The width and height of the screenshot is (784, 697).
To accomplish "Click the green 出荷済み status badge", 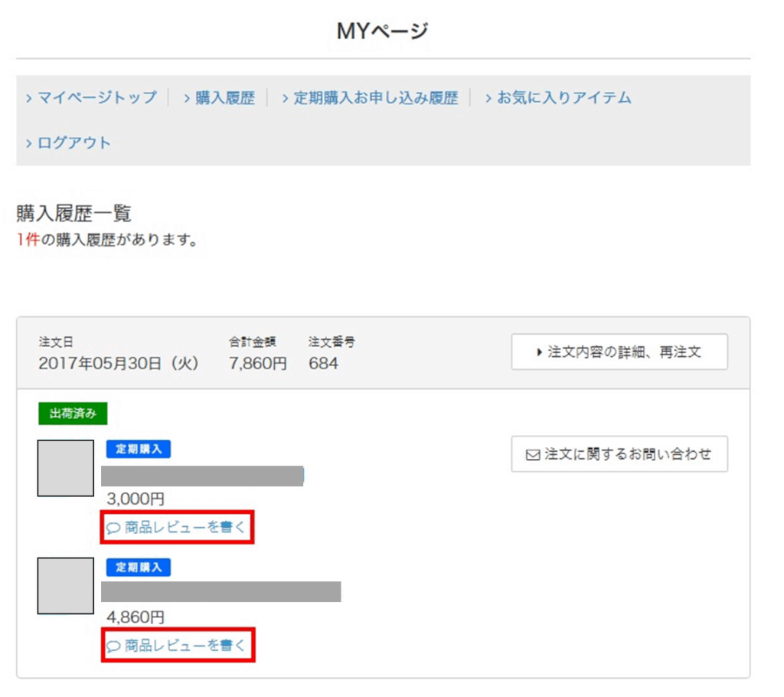I will pos(73,414).
